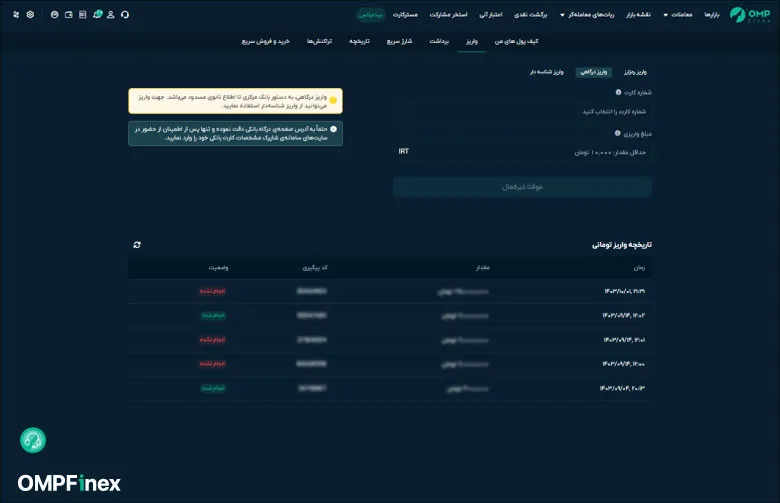
Task: Open the orders list icon in the top bar
Action: click(x=83, y=14)
